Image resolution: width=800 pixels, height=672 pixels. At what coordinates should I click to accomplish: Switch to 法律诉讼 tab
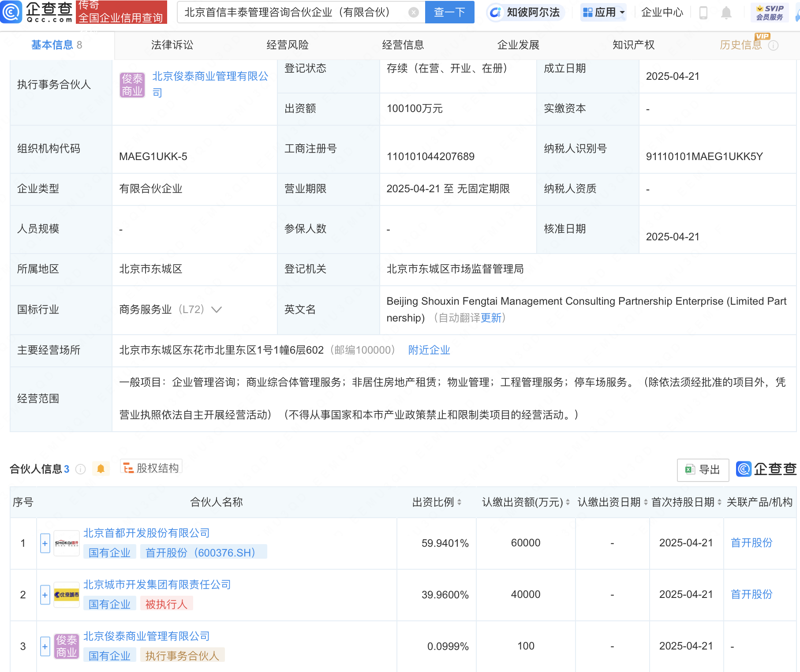pyautogui.click(x=172, y=45)
